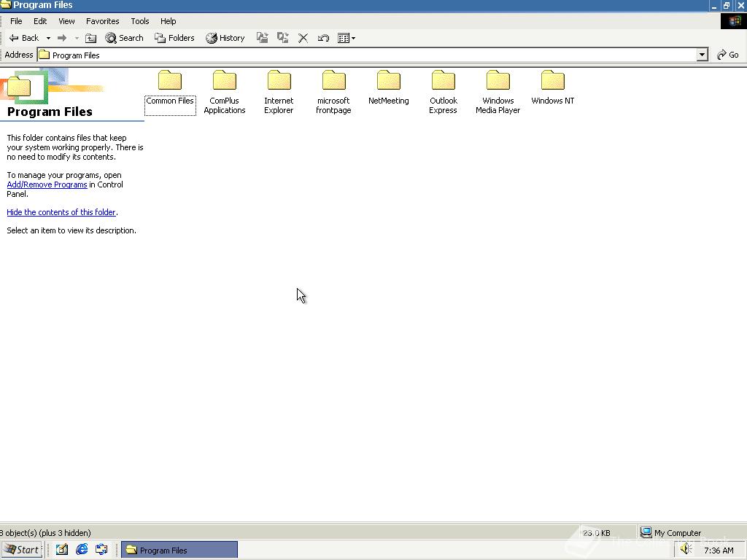
Task: Click the Go button
Action: click(x=728, y=55)
